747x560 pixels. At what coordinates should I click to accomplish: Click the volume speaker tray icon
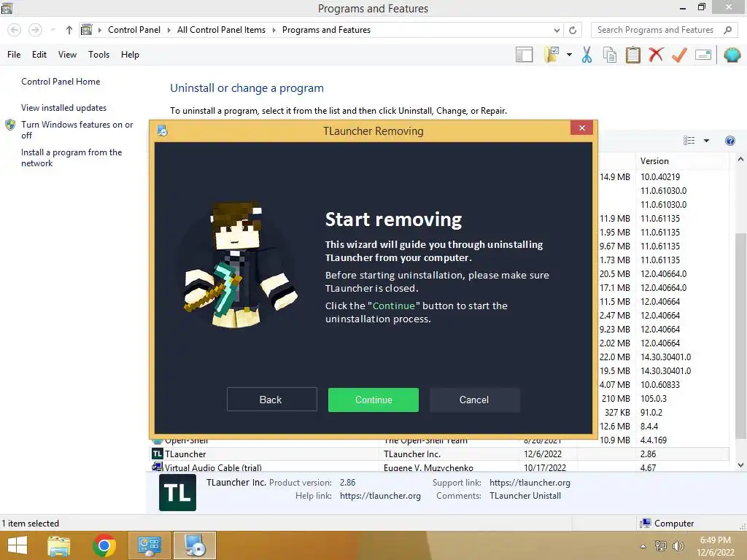click(678, 546)
